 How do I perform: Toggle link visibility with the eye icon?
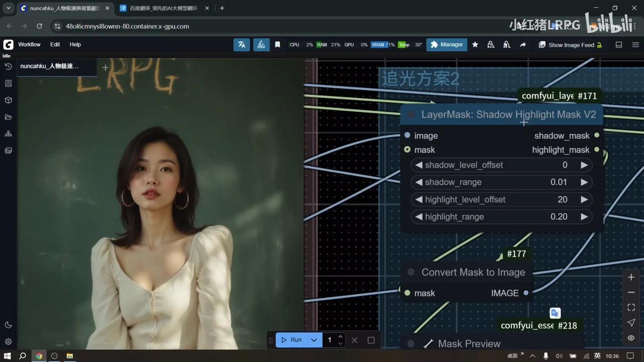click(631, 338)
